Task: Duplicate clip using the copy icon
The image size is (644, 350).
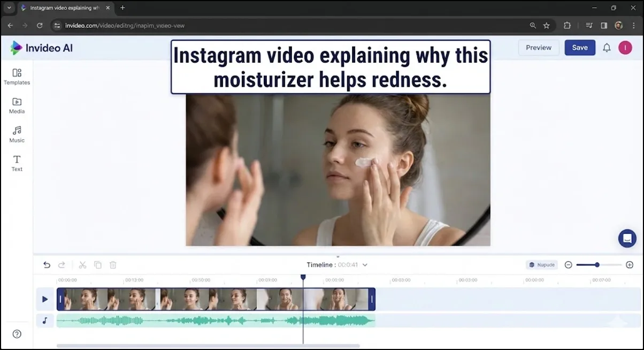Action: click(97, 264)
